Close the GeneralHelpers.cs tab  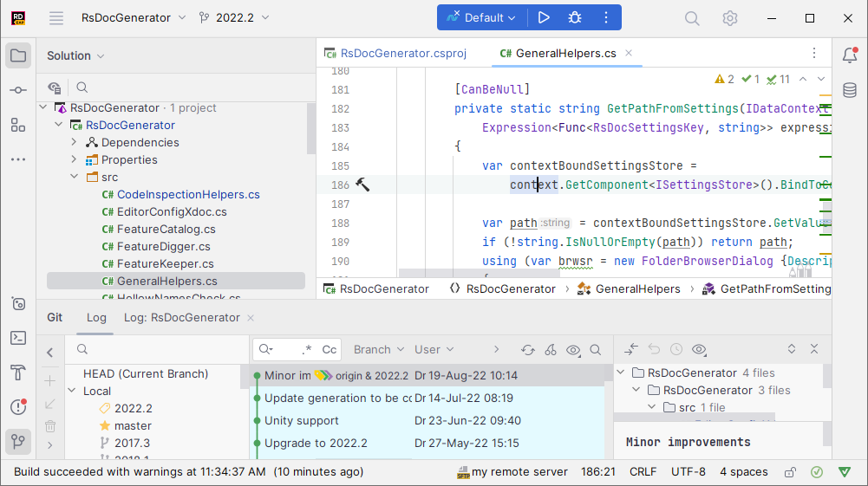[x=629, y=53]
